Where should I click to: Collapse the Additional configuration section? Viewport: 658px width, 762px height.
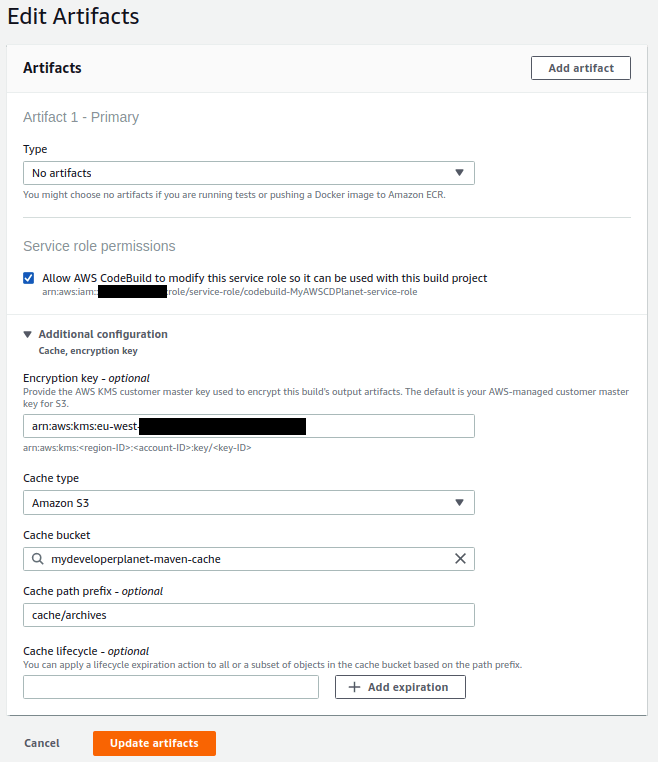pyautogui.click(x=102, y=334)
